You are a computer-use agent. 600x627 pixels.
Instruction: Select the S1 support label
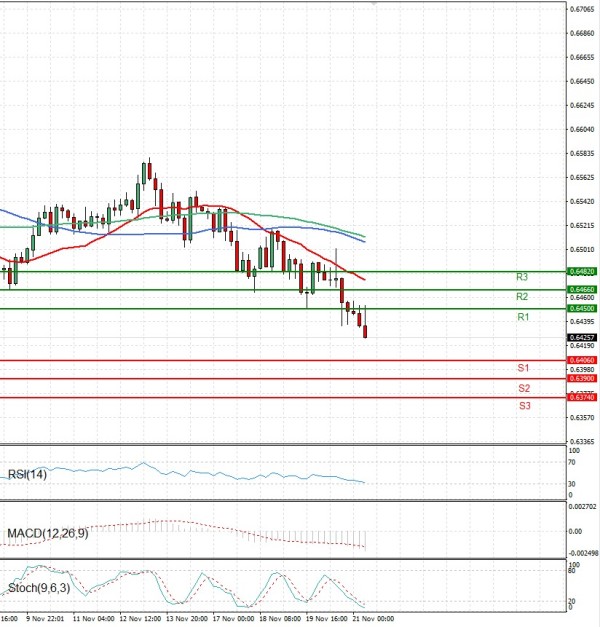(523, 369)
